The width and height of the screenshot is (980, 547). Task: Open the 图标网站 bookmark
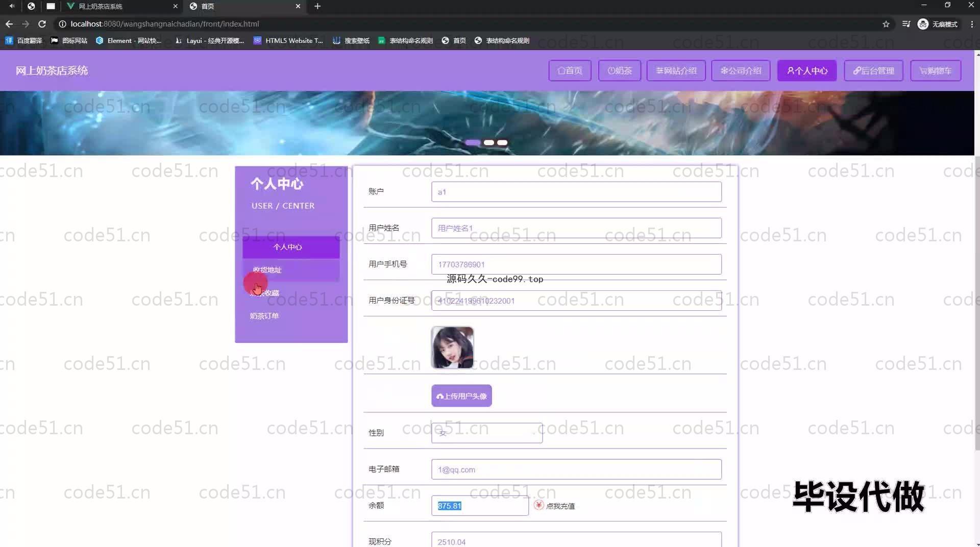(x=69, y=41)
